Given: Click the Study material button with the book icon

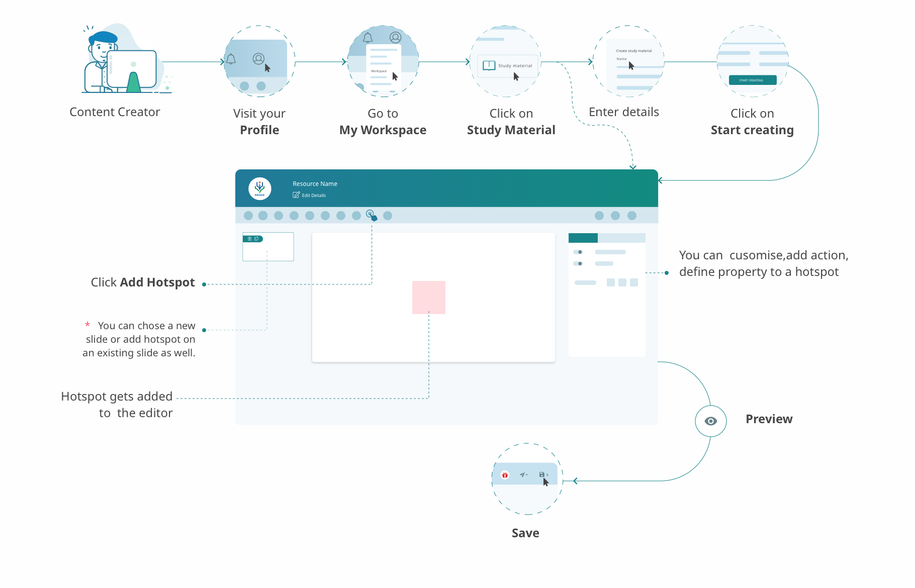Looking at the screenshot, I should 507,66.
